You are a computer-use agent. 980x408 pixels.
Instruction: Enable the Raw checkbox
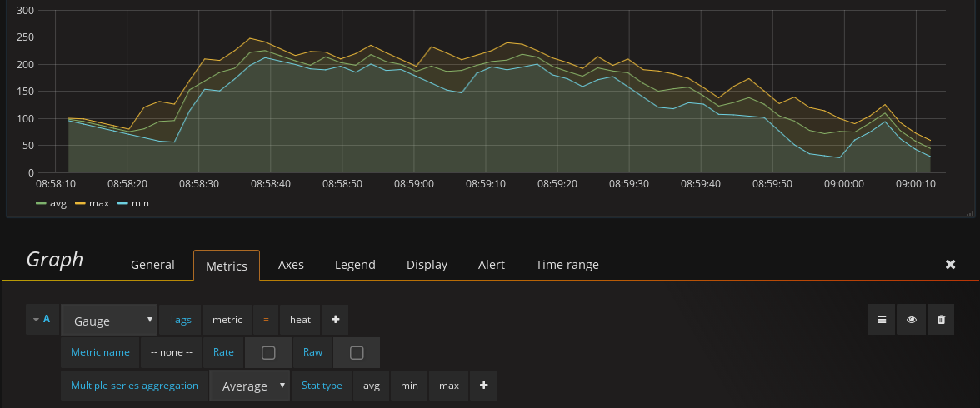coord(357,352)
